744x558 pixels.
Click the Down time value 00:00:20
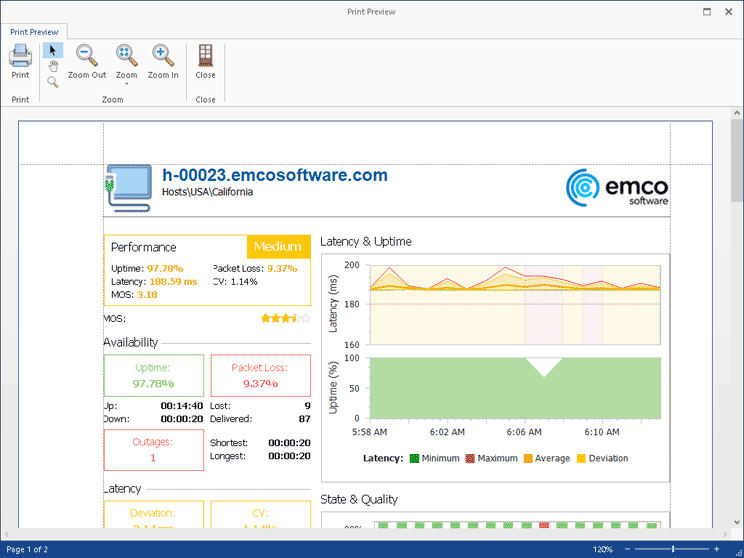[x=182, y=419]
